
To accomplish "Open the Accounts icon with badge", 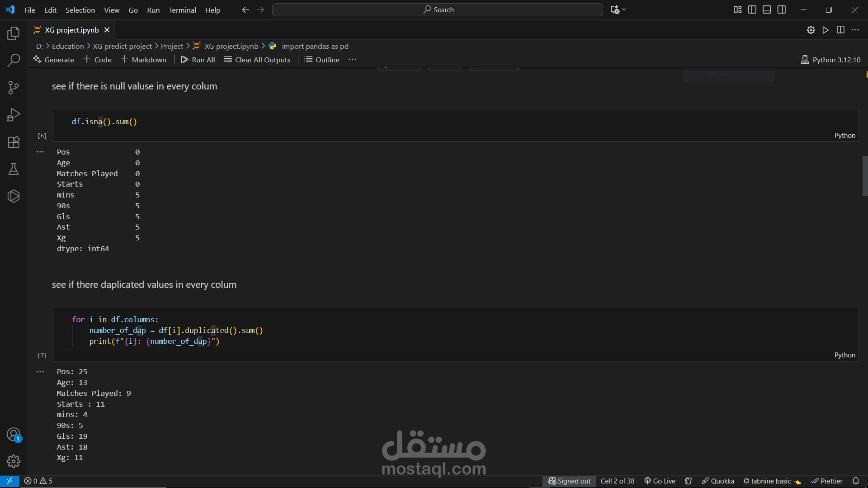I will 14,435.
